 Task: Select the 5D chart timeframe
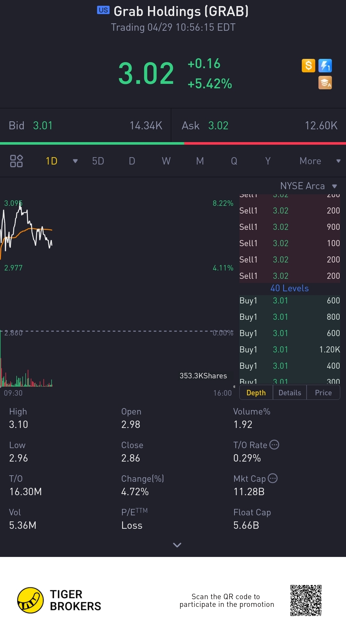pos(98,161)
